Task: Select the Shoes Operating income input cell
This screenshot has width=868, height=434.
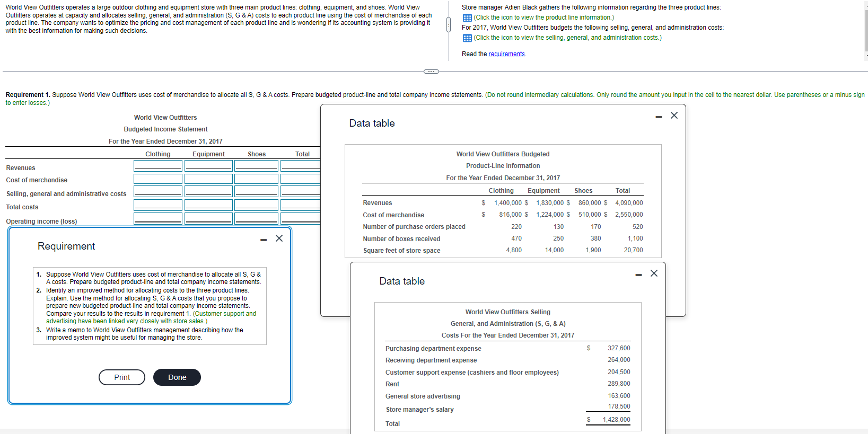Action: (x=256, y=218)
